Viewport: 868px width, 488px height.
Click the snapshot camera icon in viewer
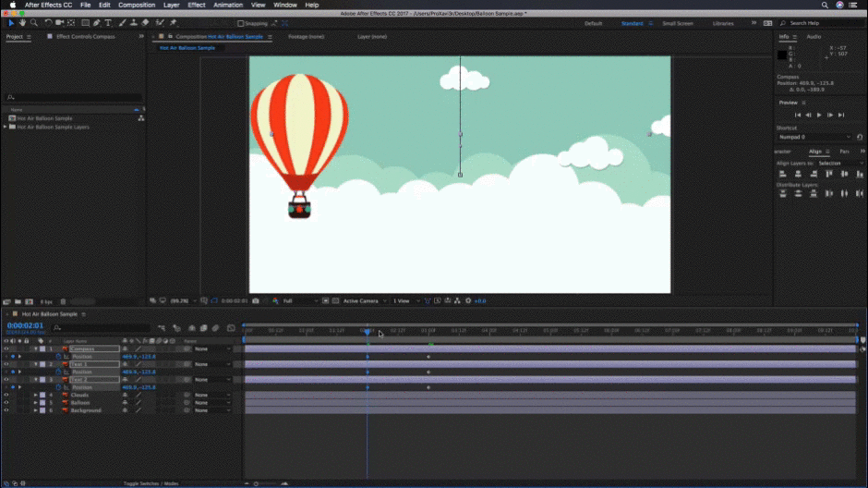[255, 300]
